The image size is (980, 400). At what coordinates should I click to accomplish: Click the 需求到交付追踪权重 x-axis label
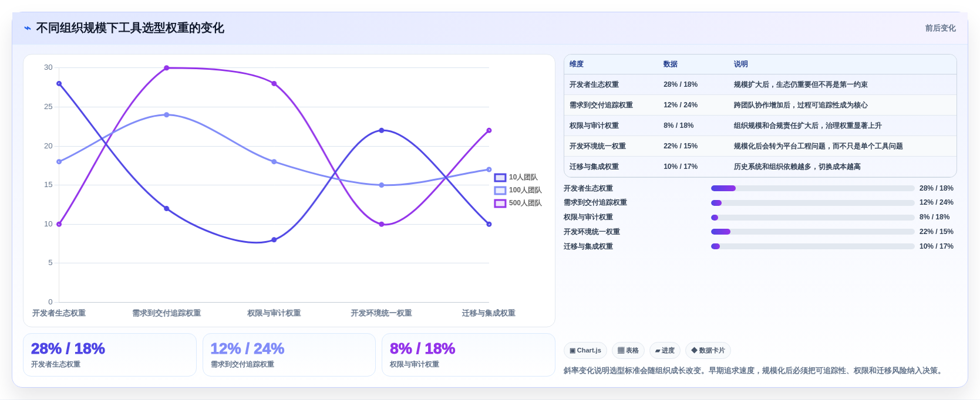(167, 313)
